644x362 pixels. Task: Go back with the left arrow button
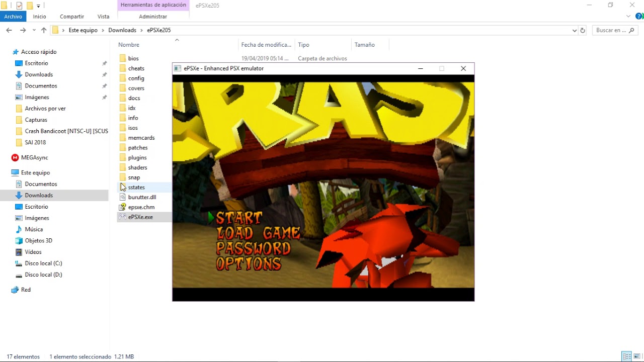point(9,30)
